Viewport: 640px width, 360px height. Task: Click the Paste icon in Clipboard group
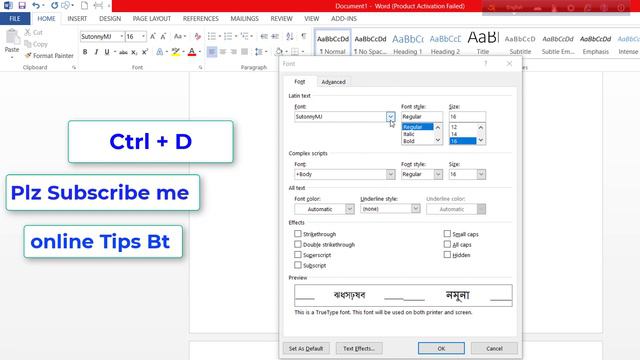12,37
